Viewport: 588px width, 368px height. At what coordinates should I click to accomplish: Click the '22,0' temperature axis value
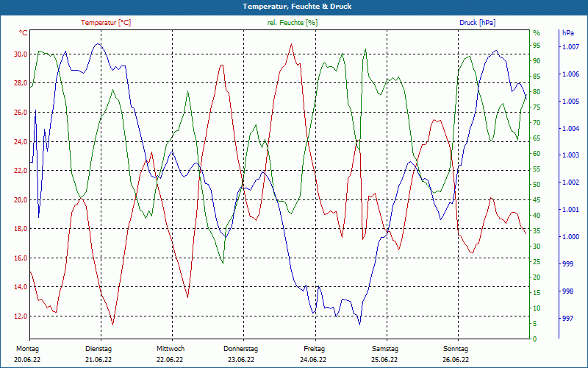coord(21,171)
